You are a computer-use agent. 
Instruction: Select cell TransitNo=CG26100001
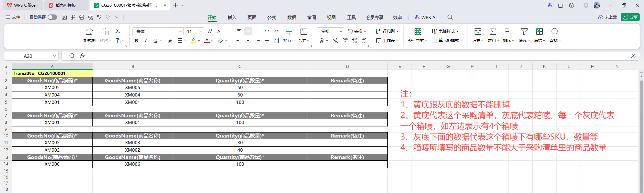click(52, 73)
